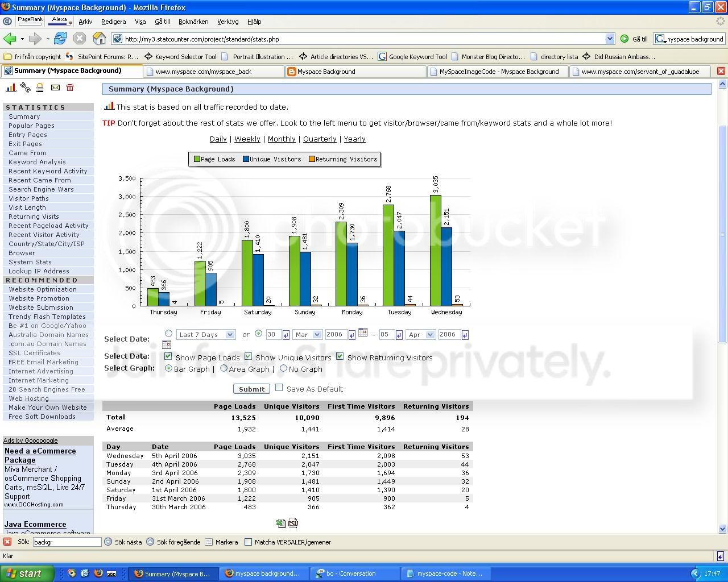Expand the URL address bar history dropdown
Viewport: 728px width, 582px height.
610,39
